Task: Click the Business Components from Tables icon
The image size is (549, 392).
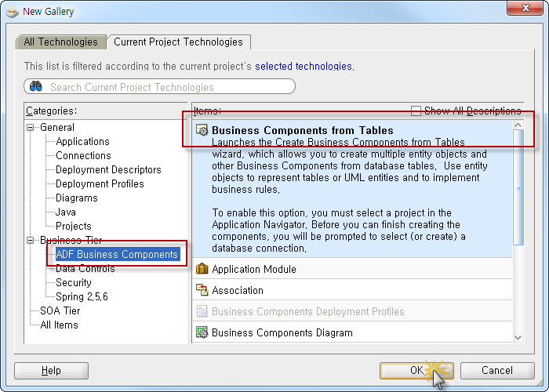Action: tap(202, 130)
